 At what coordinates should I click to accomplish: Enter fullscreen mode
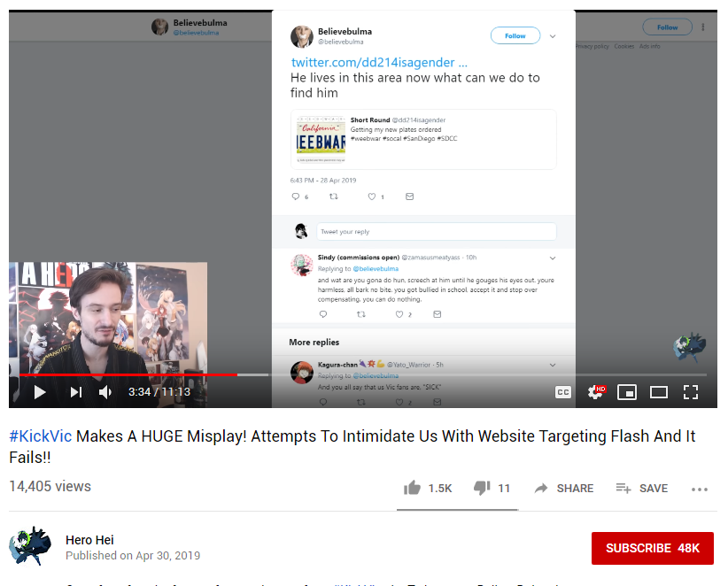pyautogui.click(x=691, y=392)
